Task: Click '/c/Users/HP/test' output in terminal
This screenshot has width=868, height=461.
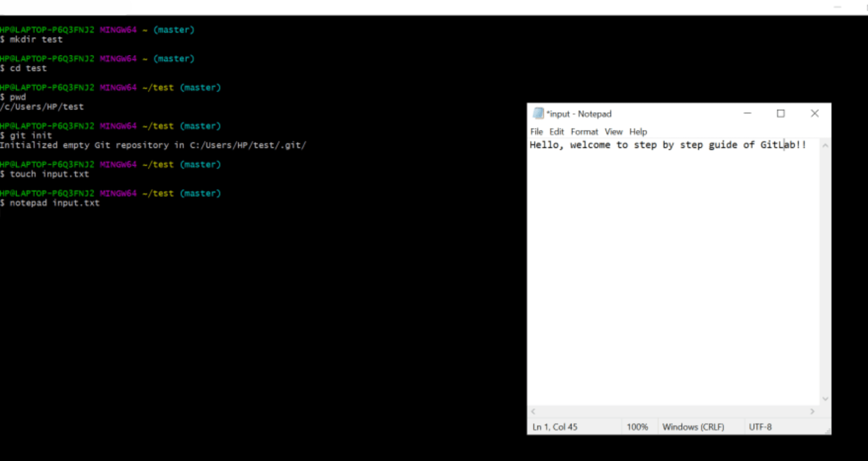Action: pyautogui.click(x=42, y=107)
